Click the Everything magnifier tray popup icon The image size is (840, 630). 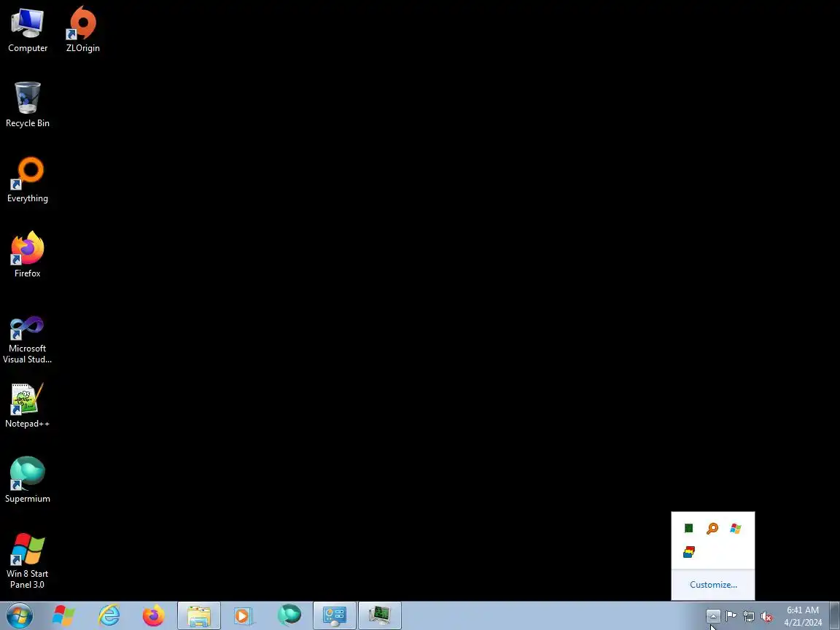[712, 529]
